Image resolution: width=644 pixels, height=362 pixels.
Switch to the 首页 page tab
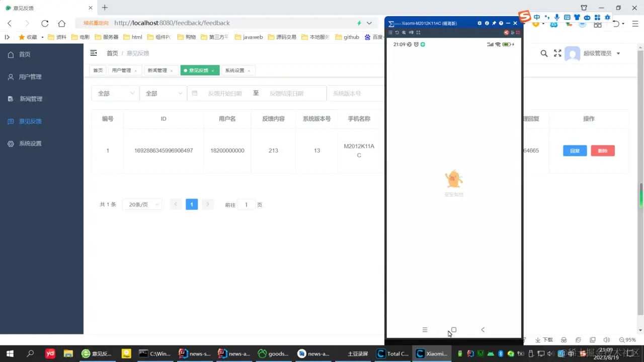[98, 70]
